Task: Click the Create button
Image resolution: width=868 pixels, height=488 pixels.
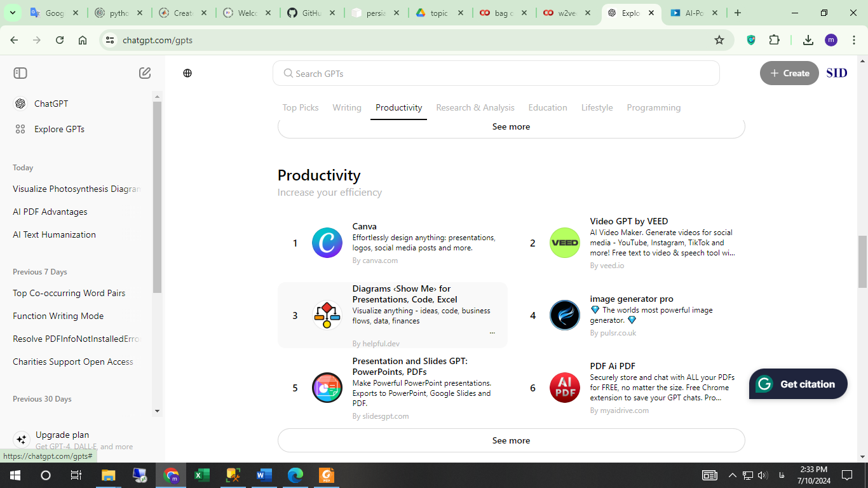Action: point(789,73)
